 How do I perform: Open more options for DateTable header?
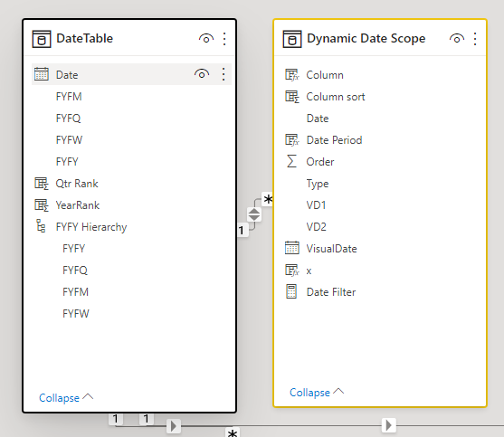pos(224,39)
